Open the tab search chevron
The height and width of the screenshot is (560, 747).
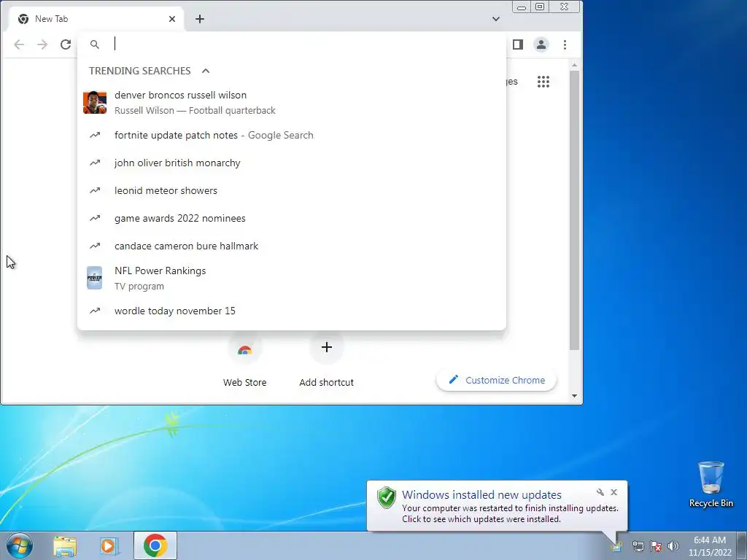496,19
